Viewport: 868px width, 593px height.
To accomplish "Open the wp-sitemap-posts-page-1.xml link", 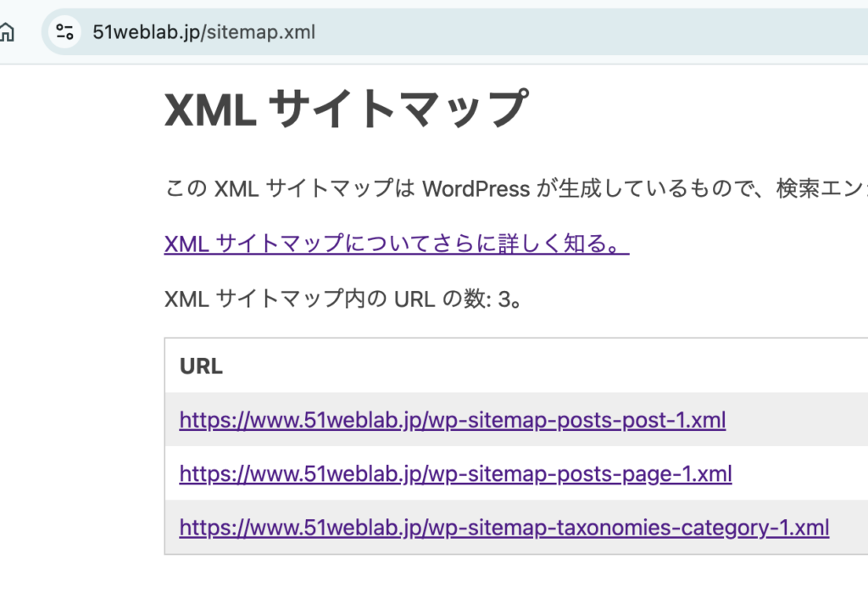I will pos(455,473).
